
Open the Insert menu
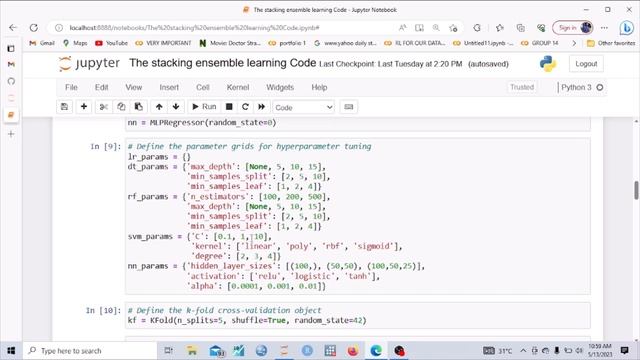(x=169, y=87)
